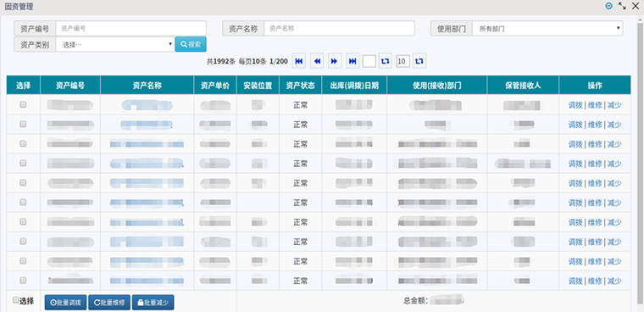Image resolution: width=644 pixels, height=312 pixels.
Task: Click refresh icon beside page number box
Action: pyautogui.click(x=385, y=62)
